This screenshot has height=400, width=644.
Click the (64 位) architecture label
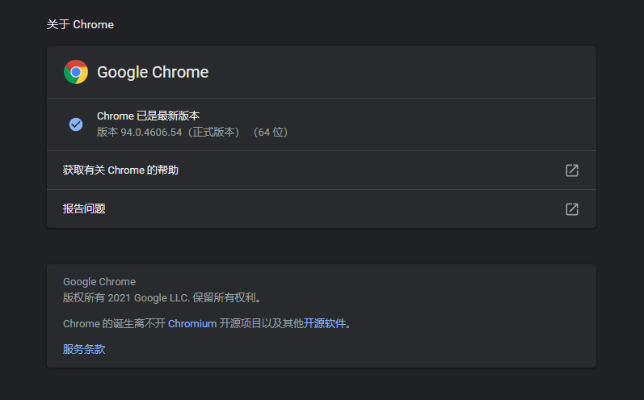click(x=270, y=132)
